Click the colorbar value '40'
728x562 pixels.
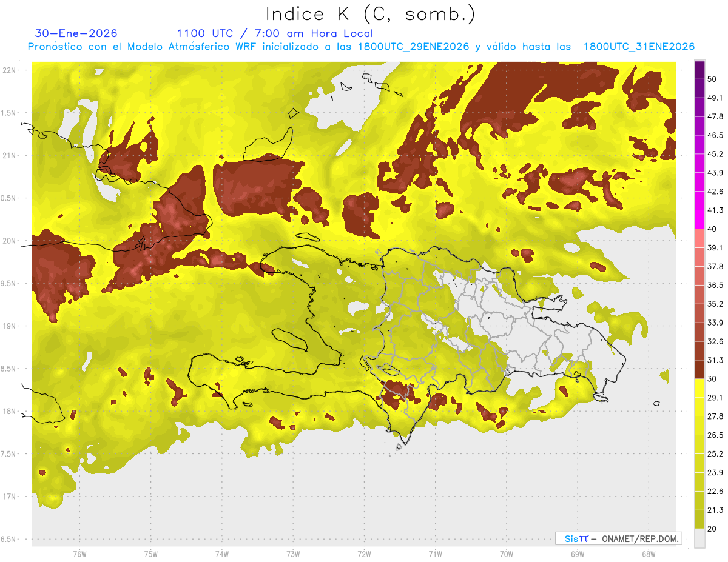click(x=712, y=229)
